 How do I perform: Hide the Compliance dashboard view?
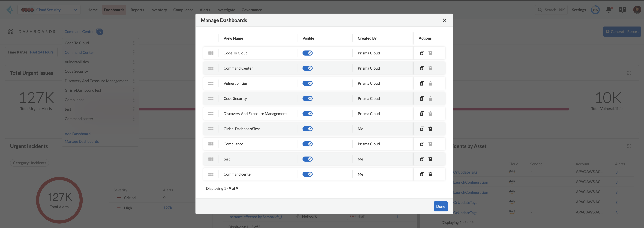(307, 144)
